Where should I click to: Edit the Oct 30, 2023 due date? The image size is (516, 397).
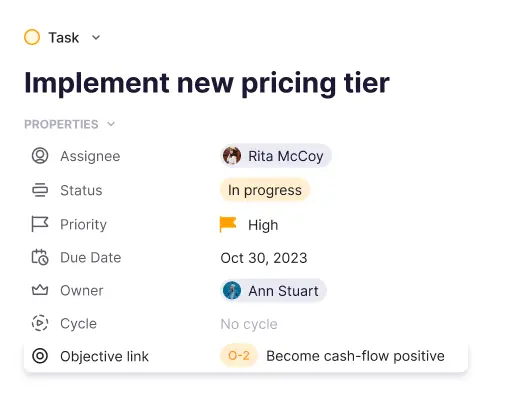[x=264, y=258]
